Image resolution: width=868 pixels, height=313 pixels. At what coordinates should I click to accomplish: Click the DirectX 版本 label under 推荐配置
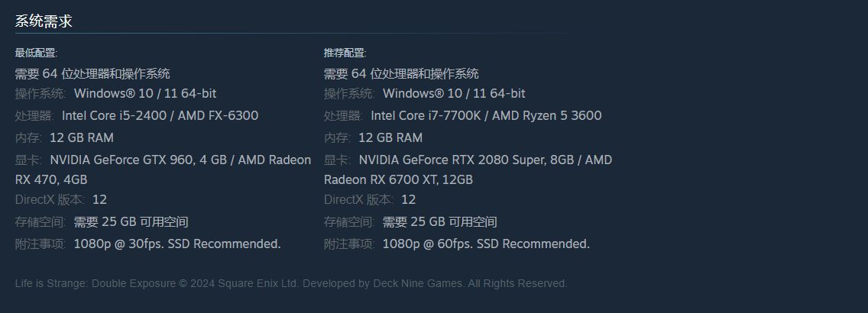pos(358,200)
